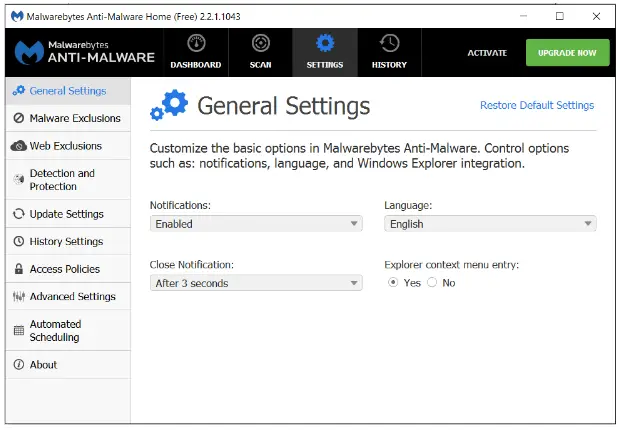Click the cloud icon next to Web Exclusions
The width and height of the screenshot is (620, 430).
pyautogui.click(x=19, y=146)
